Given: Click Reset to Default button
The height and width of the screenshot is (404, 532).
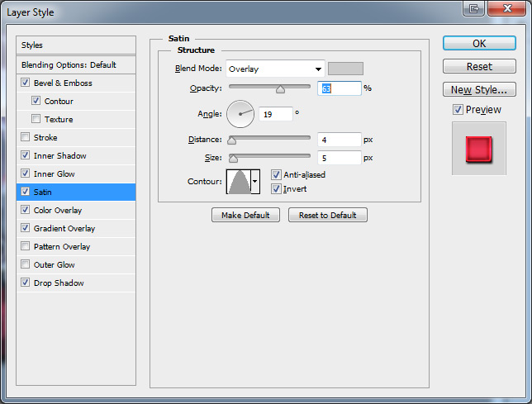Looking at the screenshot, I should pyautogui.click(x=327, y=215).
